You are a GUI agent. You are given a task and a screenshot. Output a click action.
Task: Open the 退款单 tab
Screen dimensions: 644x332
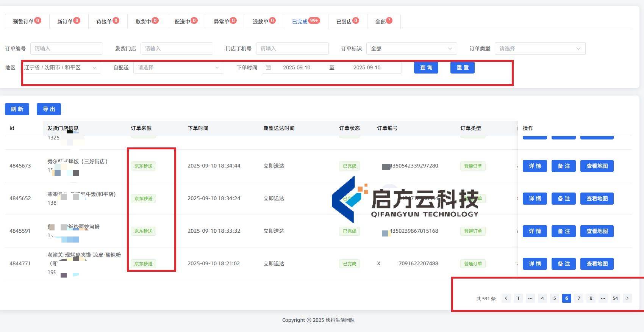point(264,21)
